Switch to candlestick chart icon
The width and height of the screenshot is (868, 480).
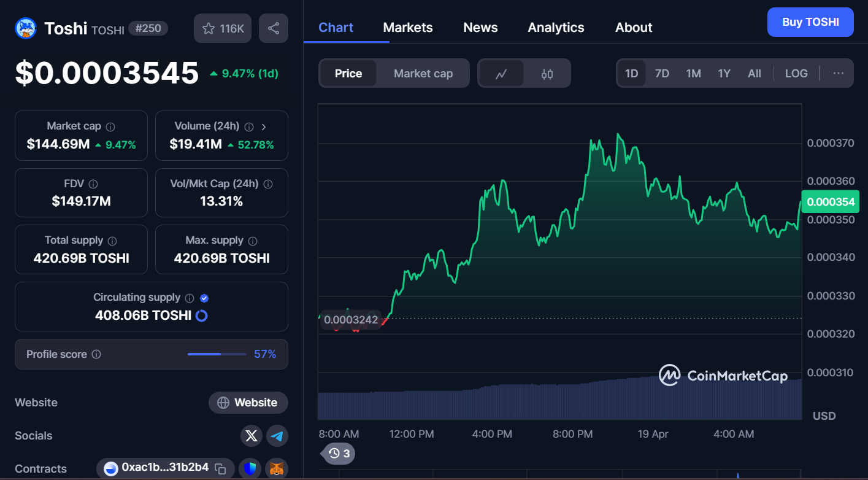click(x=547, y=74)
